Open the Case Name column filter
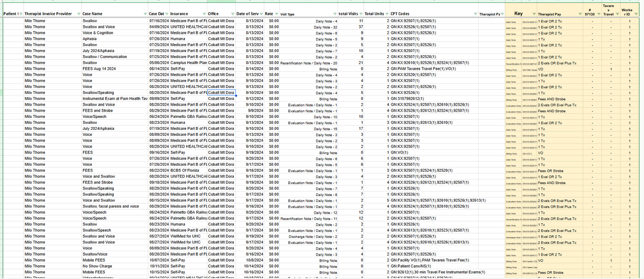Viewport: 644px width, 279px height. pos(145,14)
